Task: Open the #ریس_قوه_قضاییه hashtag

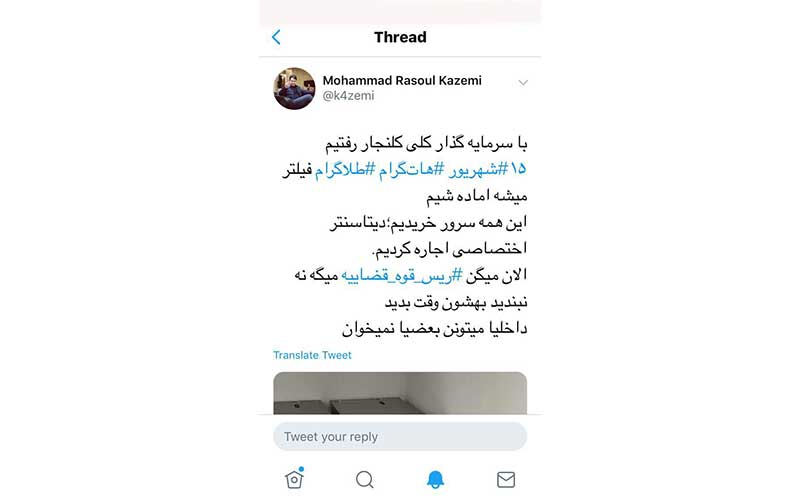Action: 402,276
